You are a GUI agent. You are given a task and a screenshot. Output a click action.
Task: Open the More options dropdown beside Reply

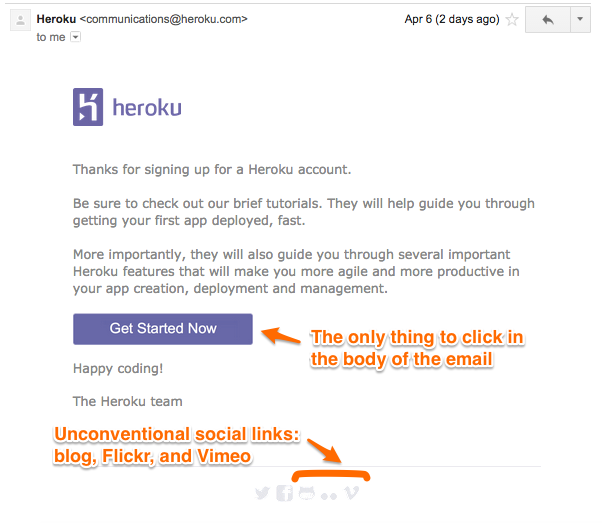pos(580,20)
